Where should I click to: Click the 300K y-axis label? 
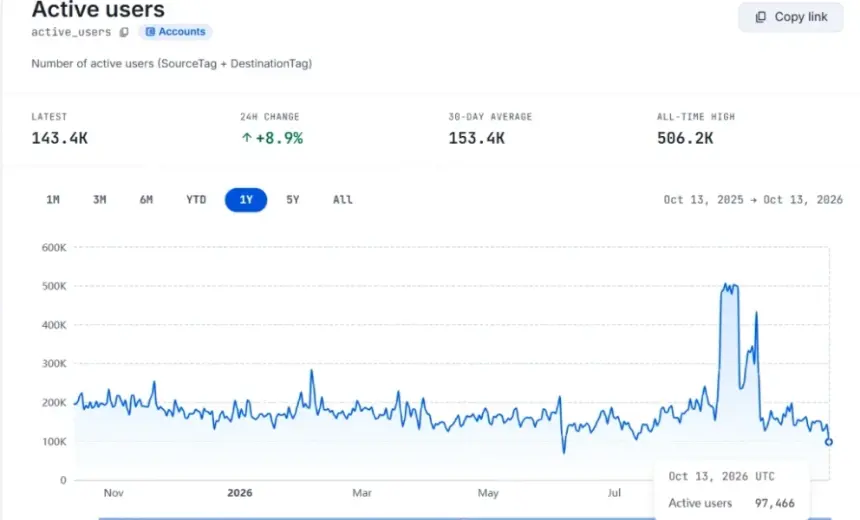[x=54, y=364]
